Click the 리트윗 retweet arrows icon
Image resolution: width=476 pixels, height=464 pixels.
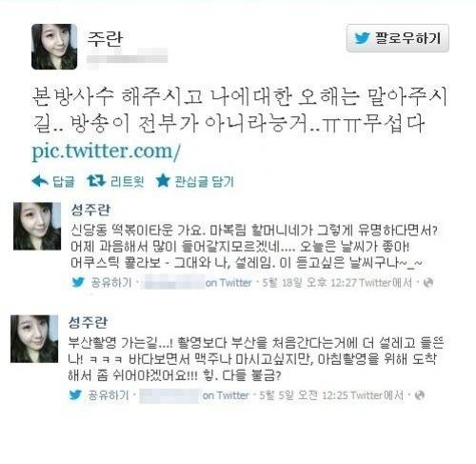pos(96,181)
